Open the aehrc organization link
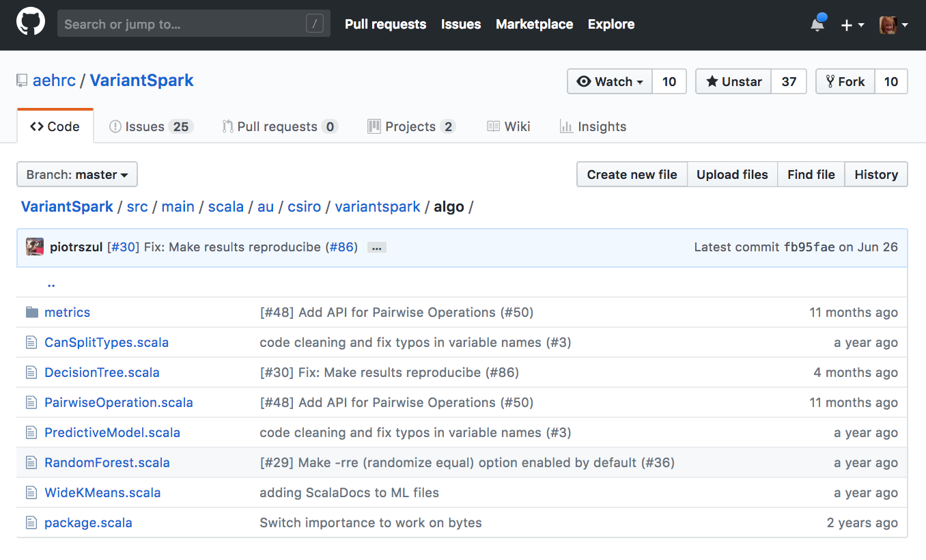 pos(54,81)
